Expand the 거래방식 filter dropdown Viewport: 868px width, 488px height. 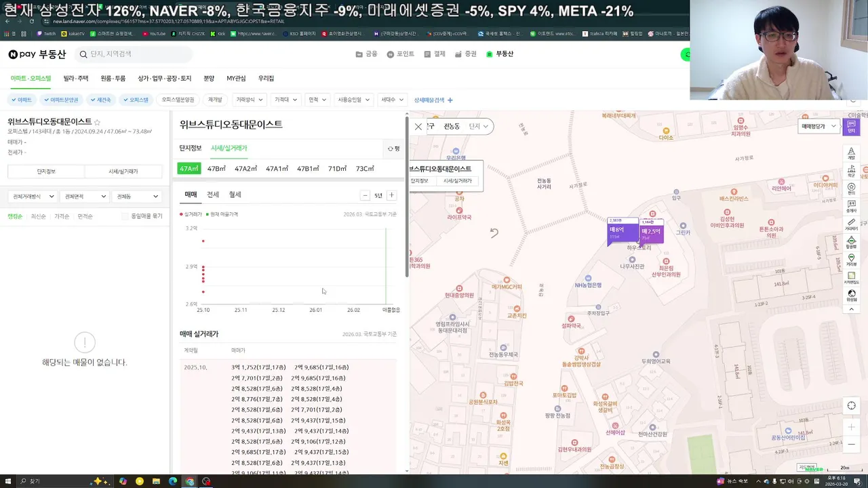[249, 100]
